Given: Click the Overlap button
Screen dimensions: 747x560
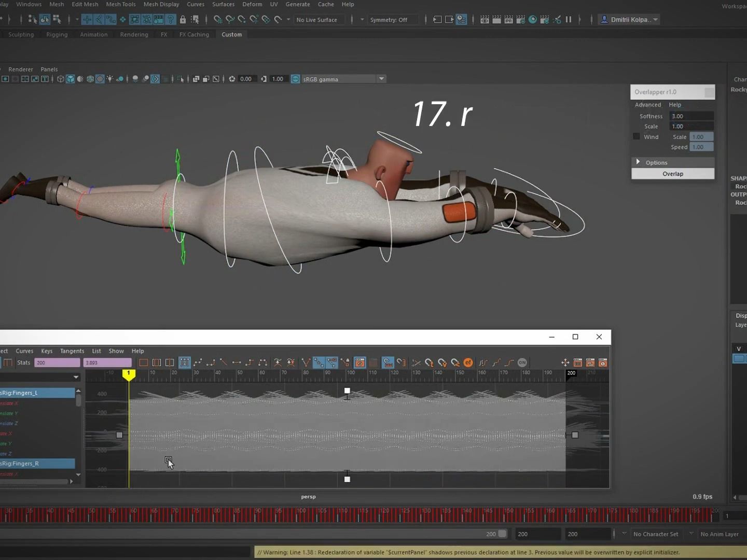Looking at the screenshot, I should click(x=673, y=174).
